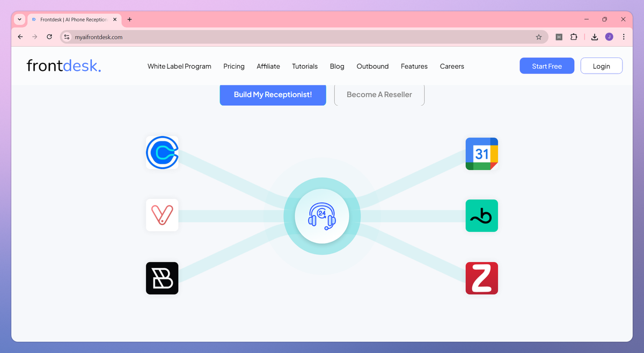Open the browser extensions puzzle icon
Viewport: 644px width, 353px height.
pos(574,37)
